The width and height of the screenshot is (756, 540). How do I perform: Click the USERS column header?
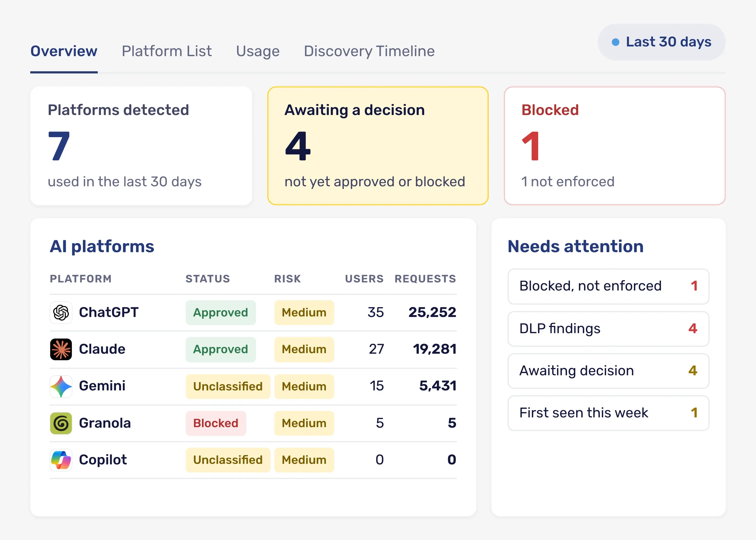364,279
